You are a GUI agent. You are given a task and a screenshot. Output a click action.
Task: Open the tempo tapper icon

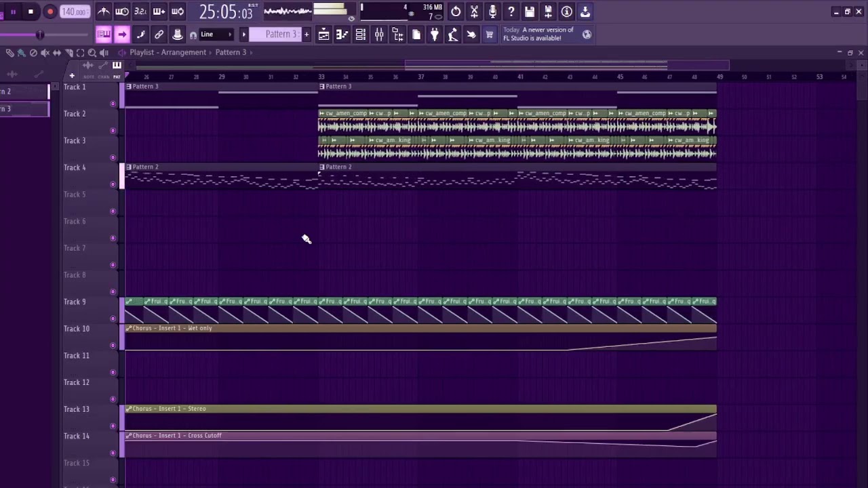[x=453, y=35]
